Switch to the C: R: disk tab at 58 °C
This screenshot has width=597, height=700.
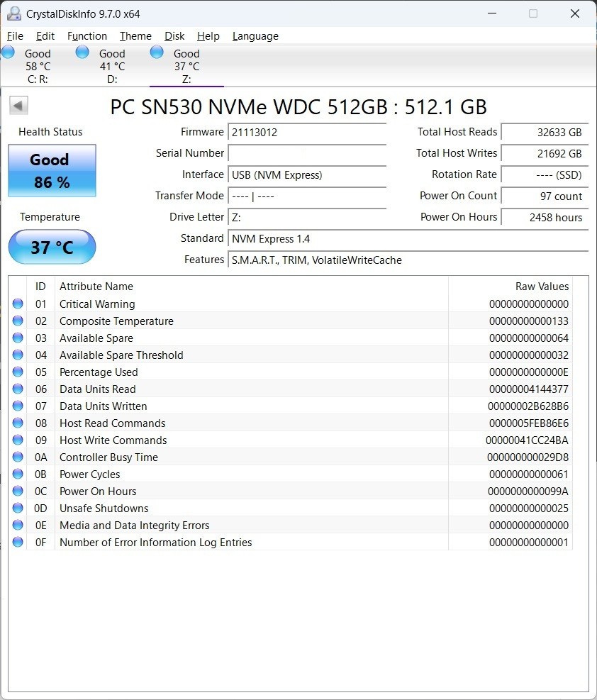[38, 66]
